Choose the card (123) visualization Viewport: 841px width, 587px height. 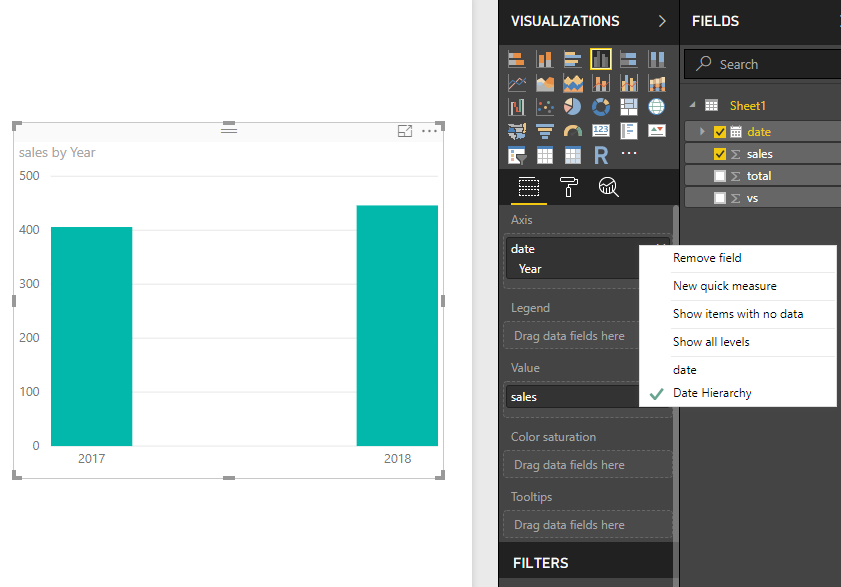tap(601, 130)
